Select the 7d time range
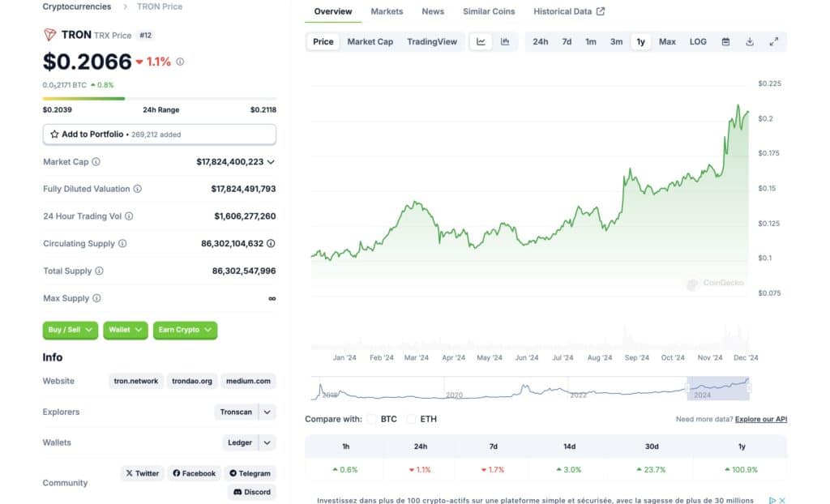This screenshot has width=830, height=504. 567,42
